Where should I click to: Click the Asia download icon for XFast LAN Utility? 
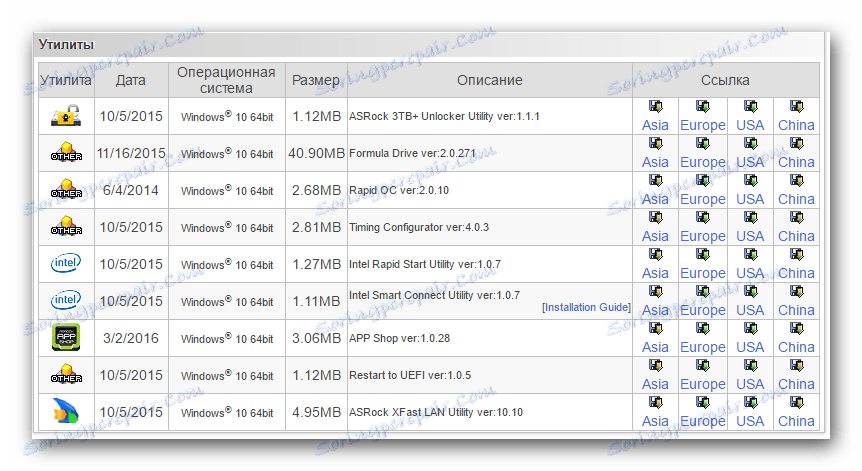click(x=655, y=402)
